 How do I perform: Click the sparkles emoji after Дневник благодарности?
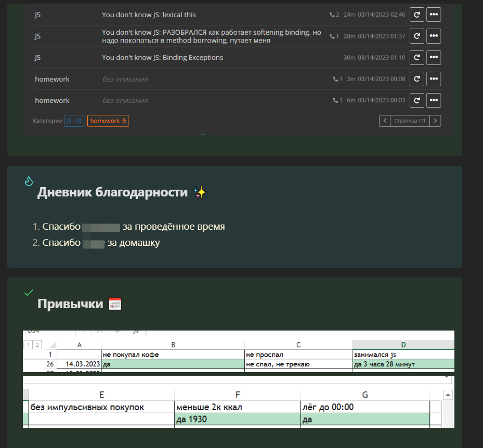(x=200, y=192)
